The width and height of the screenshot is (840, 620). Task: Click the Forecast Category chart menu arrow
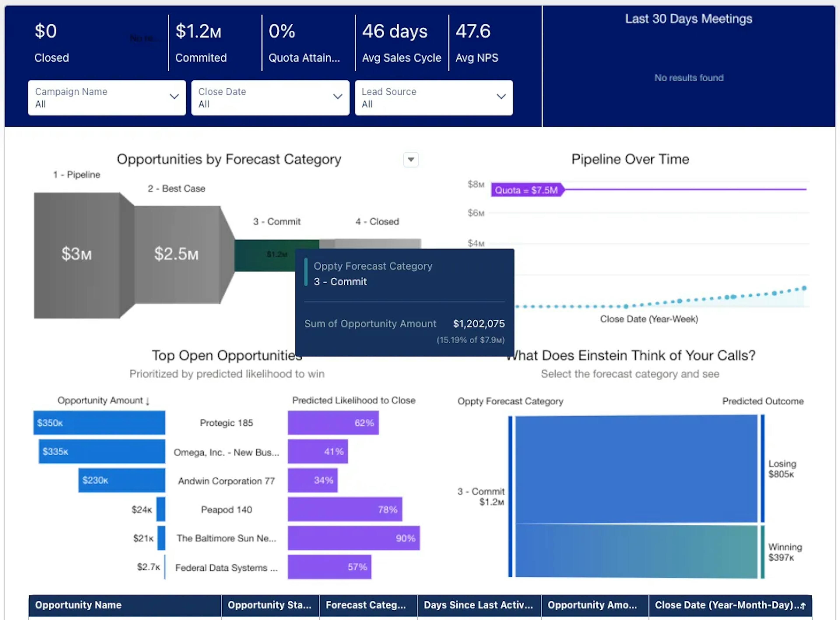coord(411,160)
